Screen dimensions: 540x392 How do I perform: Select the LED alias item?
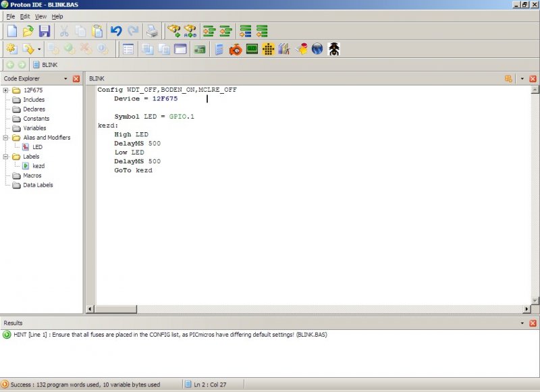[37, 147]
